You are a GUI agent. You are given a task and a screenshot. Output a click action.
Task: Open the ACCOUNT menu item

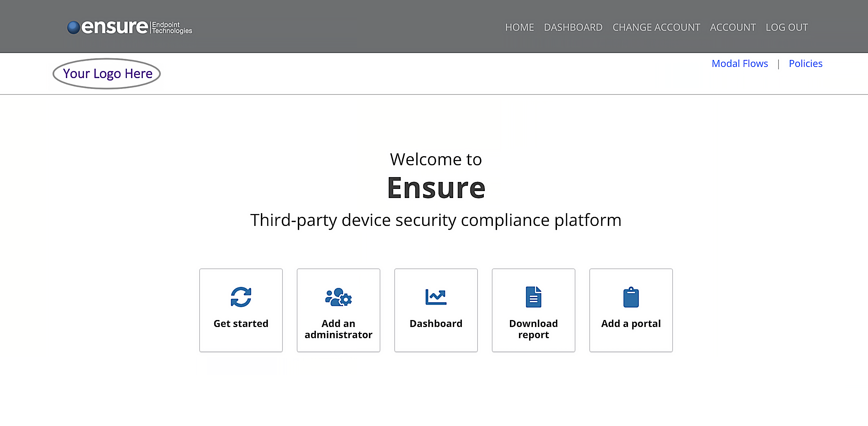tap(733, 27)
